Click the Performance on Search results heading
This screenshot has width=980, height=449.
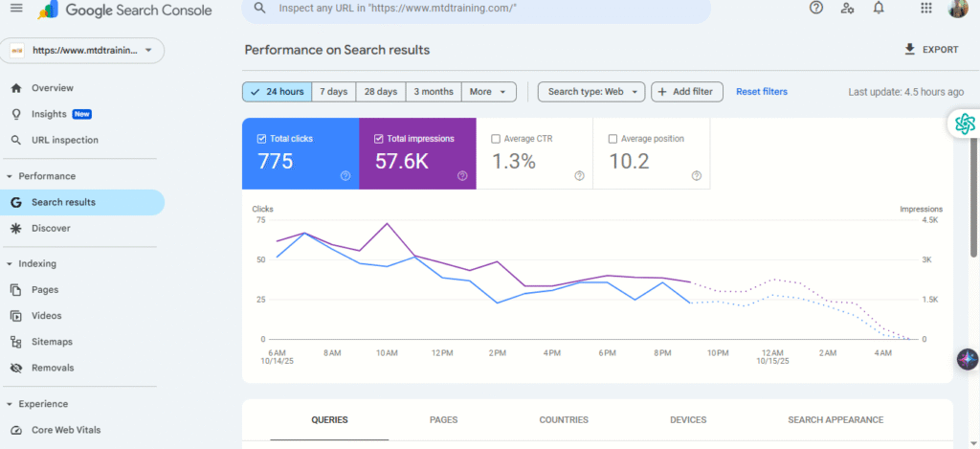pyautogui.click(x=337, y=50)
